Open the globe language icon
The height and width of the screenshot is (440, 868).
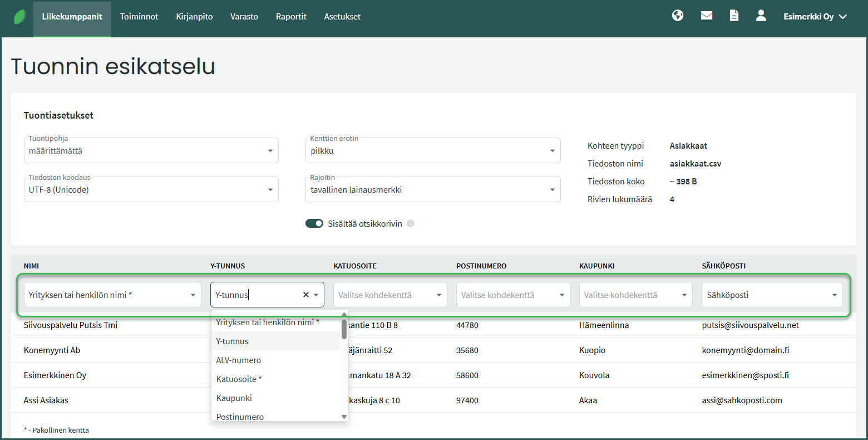[x=678, y=16]
